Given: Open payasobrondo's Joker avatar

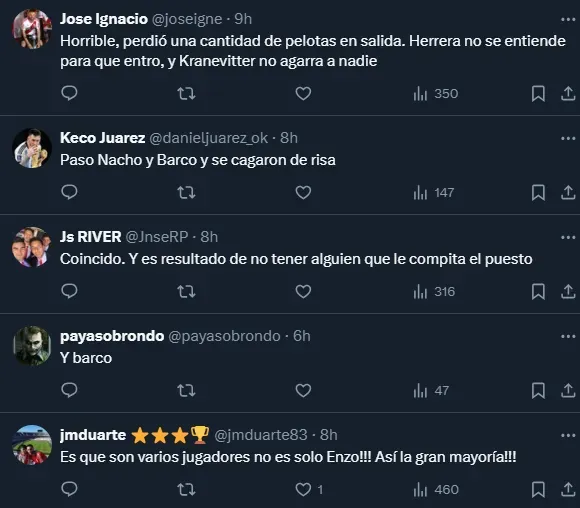Looking at the screenshot, I should coord(32,346).
